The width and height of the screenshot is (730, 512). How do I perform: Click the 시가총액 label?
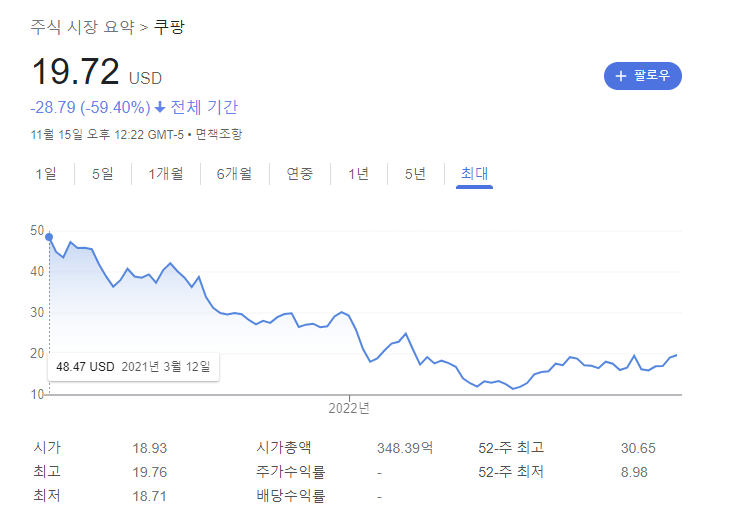tap(284, 448)
